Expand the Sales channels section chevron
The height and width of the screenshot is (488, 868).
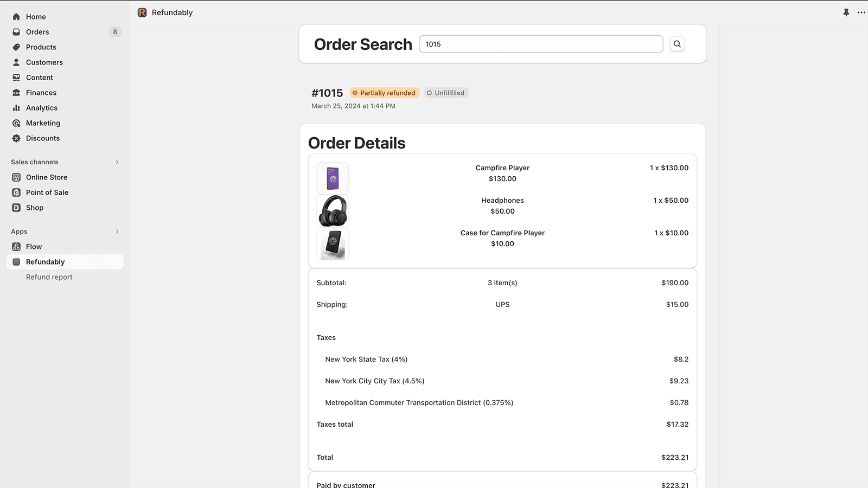pos(117,162)
